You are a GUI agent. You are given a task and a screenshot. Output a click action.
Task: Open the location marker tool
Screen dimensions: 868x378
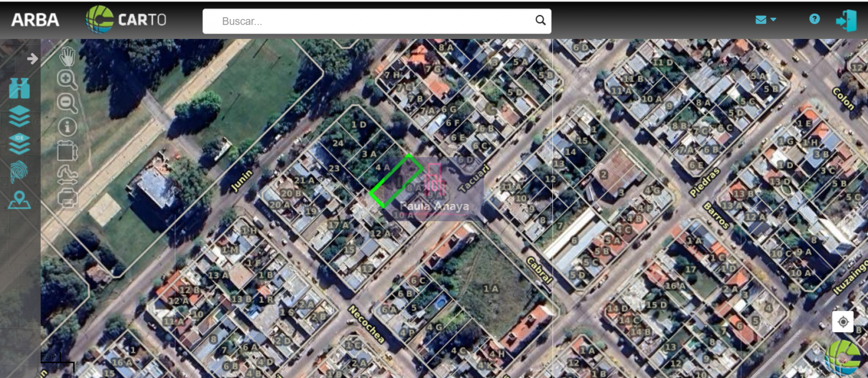coord(19,200)
